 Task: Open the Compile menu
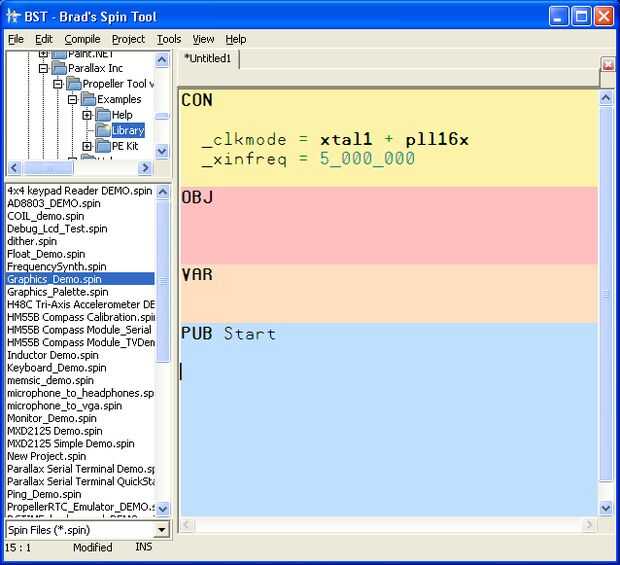(x=82, y=39)
